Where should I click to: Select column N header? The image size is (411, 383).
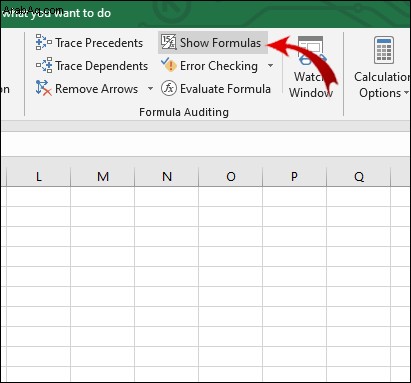coord(167,176)
